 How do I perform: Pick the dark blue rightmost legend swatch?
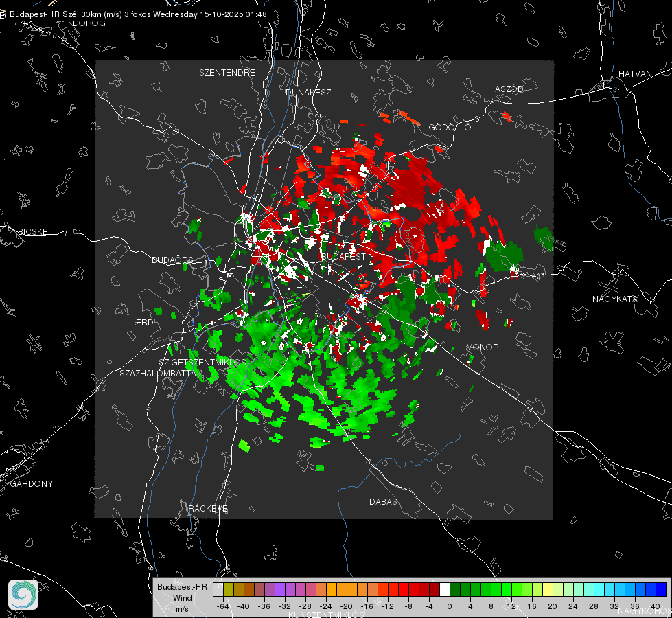[661, 589]
